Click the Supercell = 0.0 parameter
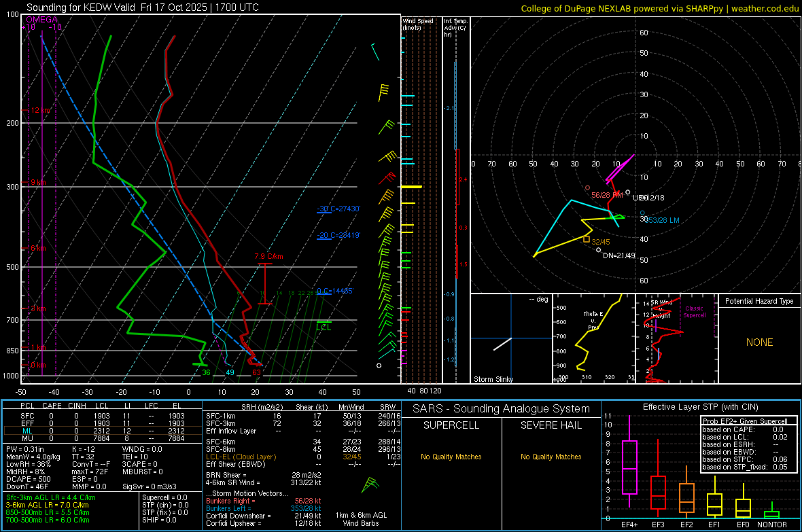Screen dimensions: 802x532 (x=164, y=497)
